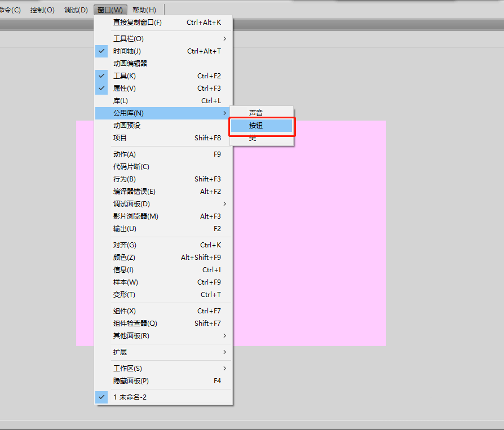504x430 pixels.
Task: Open the 库(L) panel
Action: pyautogui.click(x=163, y=100)
